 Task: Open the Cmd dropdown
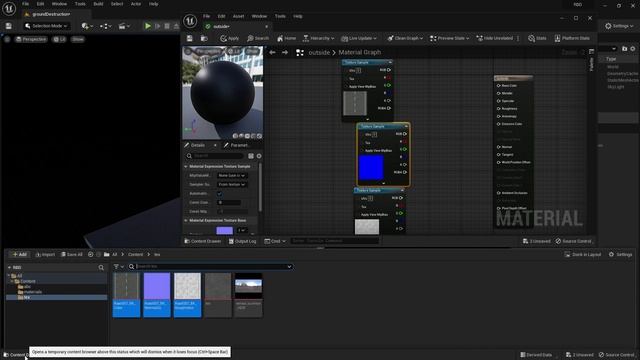[x=275, y=241]
